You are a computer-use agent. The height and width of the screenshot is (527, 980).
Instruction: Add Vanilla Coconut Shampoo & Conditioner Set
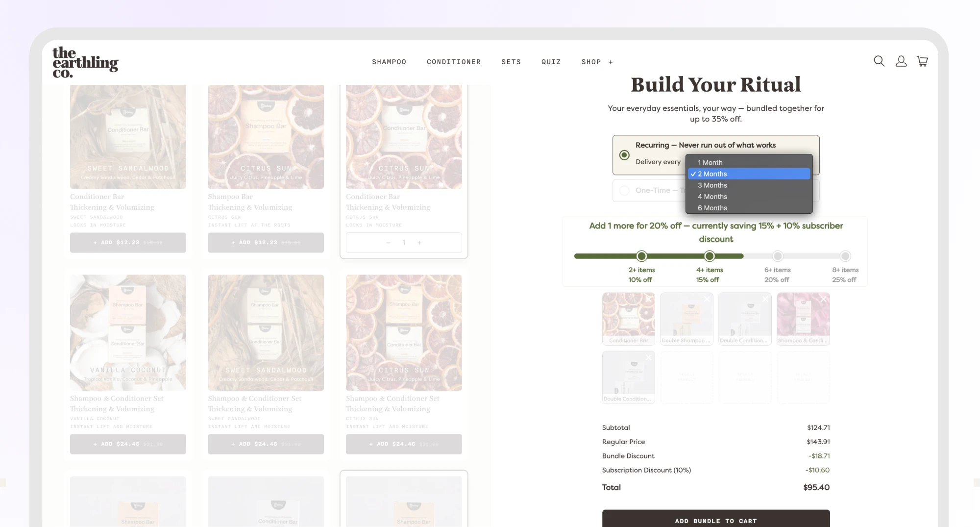click(128, 444)
